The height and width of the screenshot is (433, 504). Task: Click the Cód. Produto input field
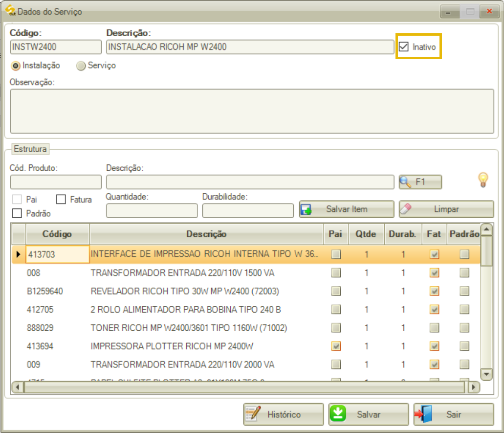click(x=56, y=182)
